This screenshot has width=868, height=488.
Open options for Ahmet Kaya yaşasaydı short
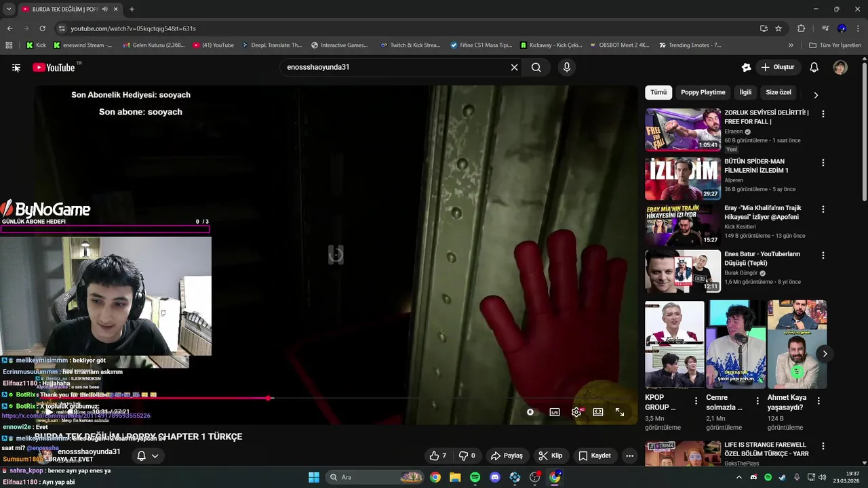point(818,401)
